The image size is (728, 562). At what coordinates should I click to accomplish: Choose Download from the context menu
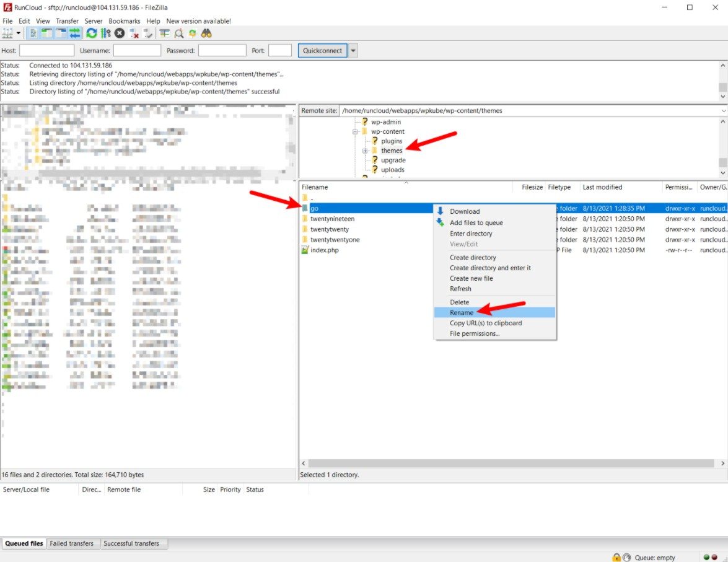coord(494,211)
